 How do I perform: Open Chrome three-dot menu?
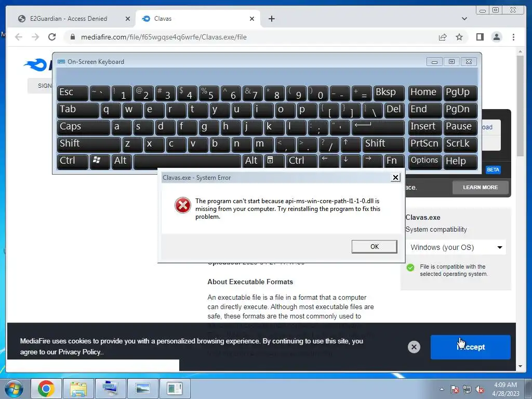513,37
